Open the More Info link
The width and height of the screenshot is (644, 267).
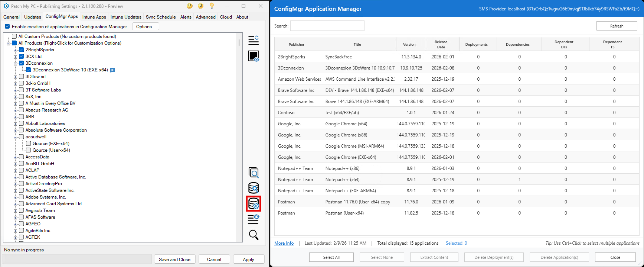click(x=284, y=243)
